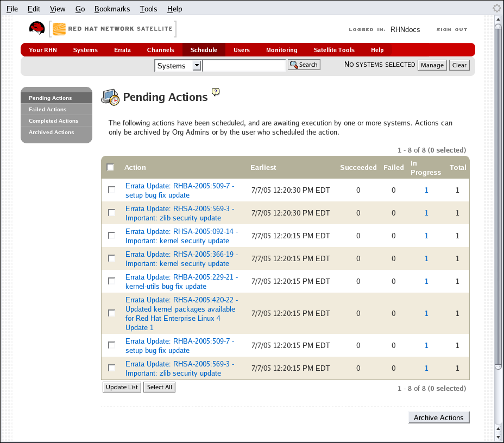Go to the Your RHN tab
Viewport: 504px width, 443px height.
43,50
